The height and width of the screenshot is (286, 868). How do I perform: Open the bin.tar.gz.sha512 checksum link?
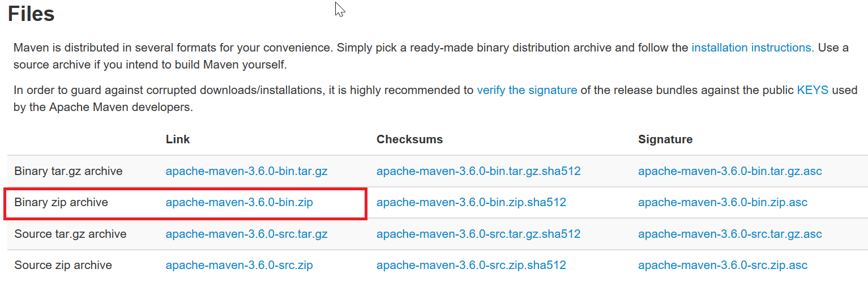478,171
